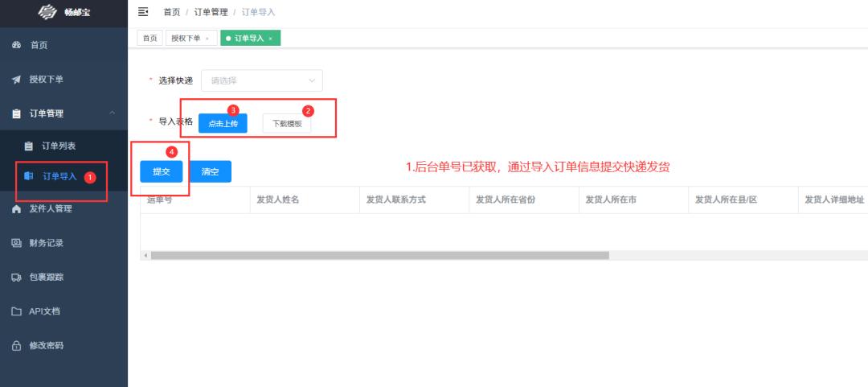The image size is (868, 387).
Task: Click the icon beside 订单导入 in sidebar
Action: 29,176
